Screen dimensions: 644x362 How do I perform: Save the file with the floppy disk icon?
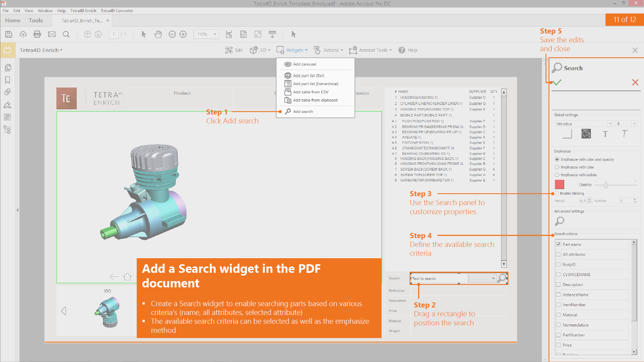click(9, 34)
